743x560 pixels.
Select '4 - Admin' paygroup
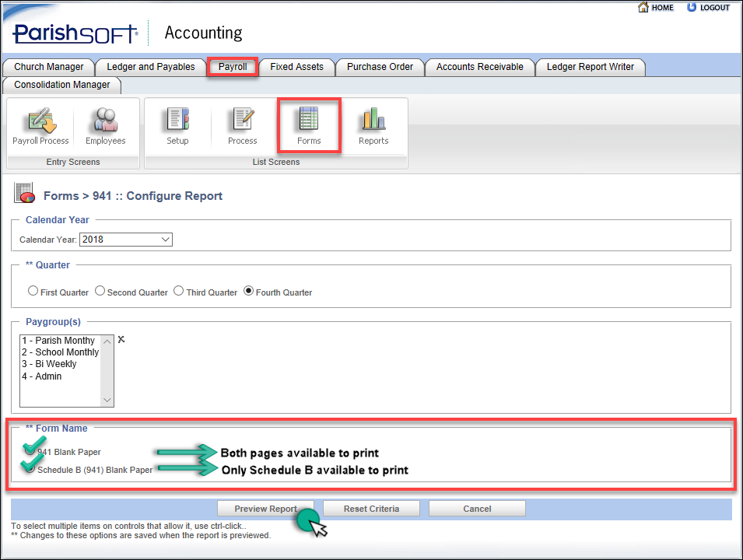coord(60,376)
